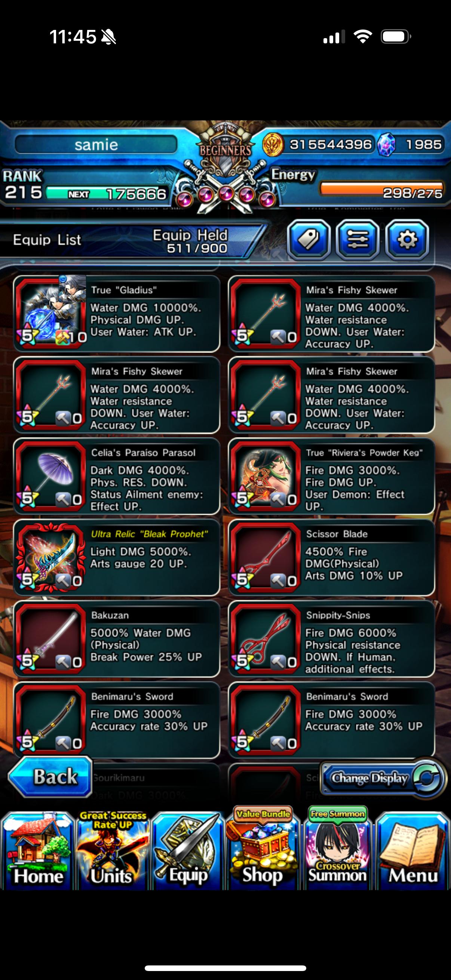Open the Home tab
This screenshot has width=451, height=980.
click(38, 851)
